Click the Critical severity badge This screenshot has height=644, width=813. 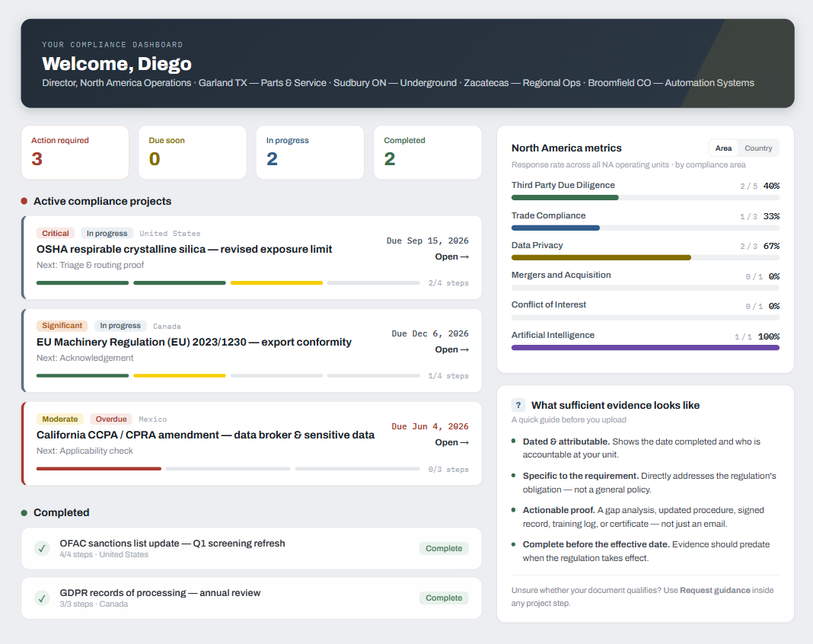(56, 234)
